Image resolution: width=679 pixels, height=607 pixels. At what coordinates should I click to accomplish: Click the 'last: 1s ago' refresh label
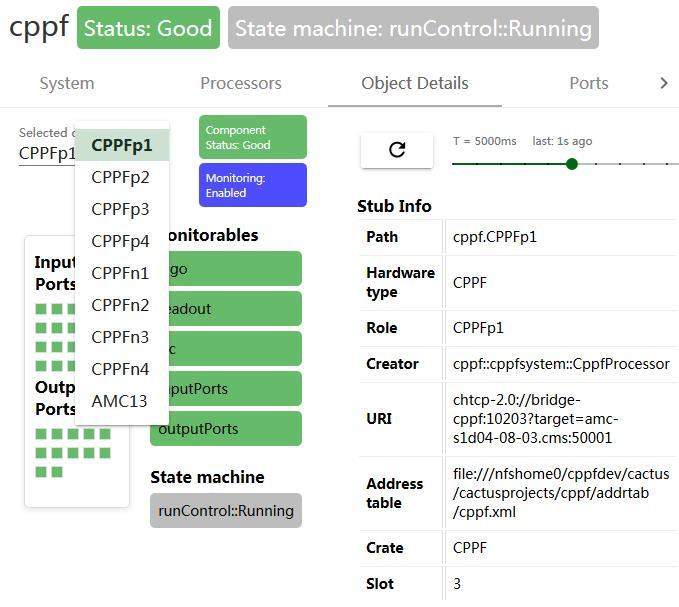pyautogui.click(x=562, y=141)
